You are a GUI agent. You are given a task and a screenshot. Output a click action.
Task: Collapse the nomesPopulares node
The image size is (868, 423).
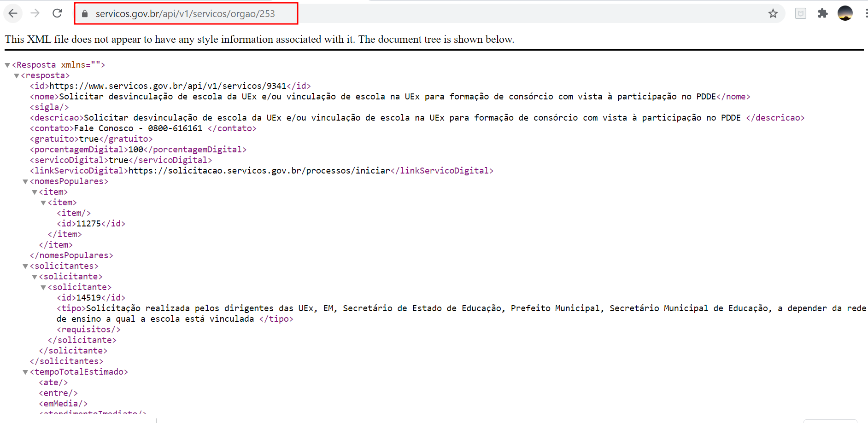pos(25,182)
